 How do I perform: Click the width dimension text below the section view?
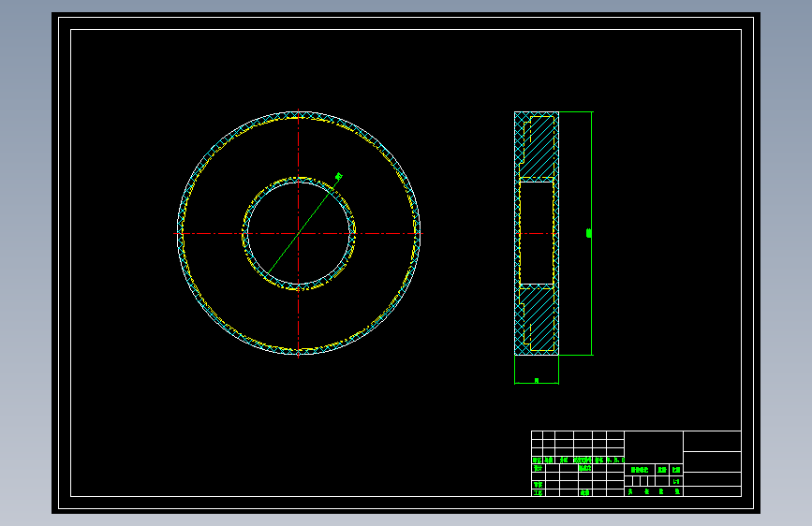537,381
